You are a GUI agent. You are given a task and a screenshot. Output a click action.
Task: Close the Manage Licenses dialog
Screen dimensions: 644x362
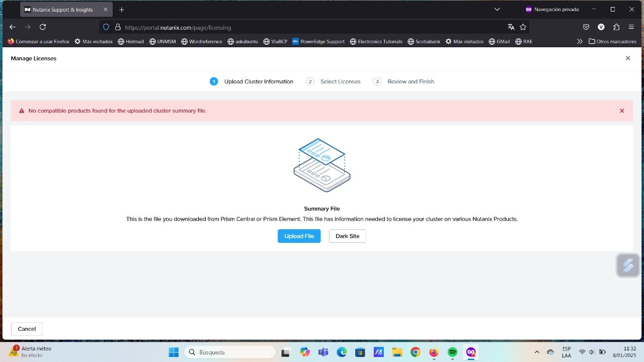628,58
